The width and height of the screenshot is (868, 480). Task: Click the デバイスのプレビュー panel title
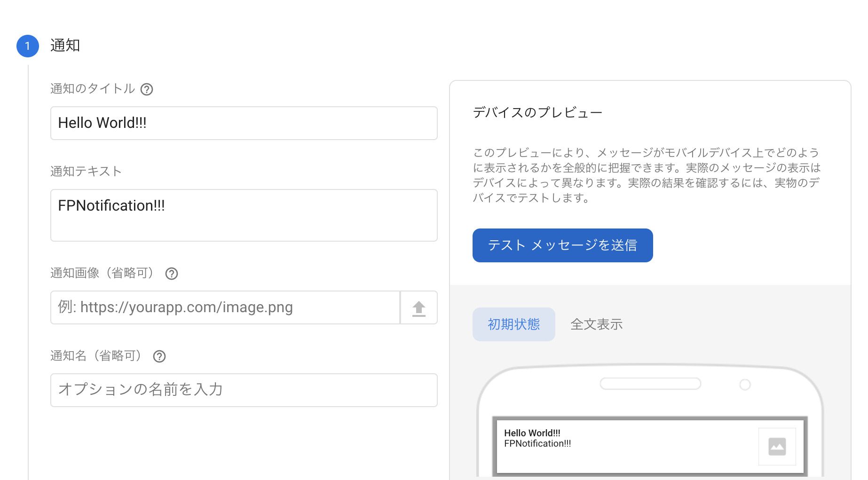pos(537,112)
